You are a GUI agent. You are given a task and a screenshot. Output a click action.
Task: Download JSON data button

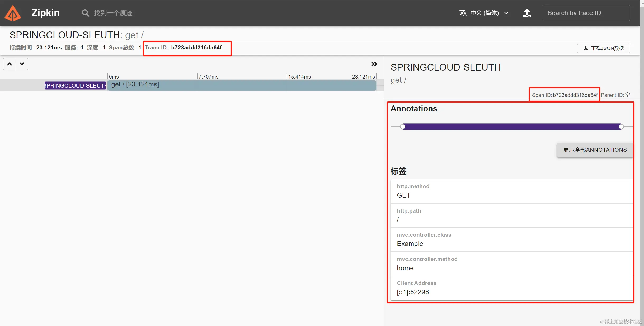(x=603, y=48)
